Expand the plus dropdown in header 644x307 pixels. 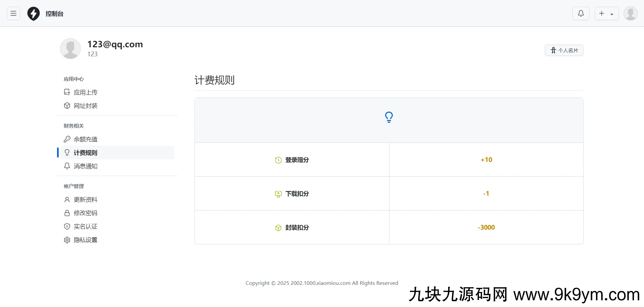click(x=606, y=13)
